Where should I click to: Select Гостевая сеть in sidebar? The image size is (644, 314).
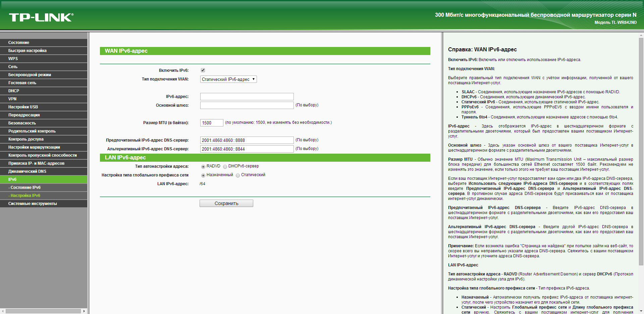click(44, 83)
